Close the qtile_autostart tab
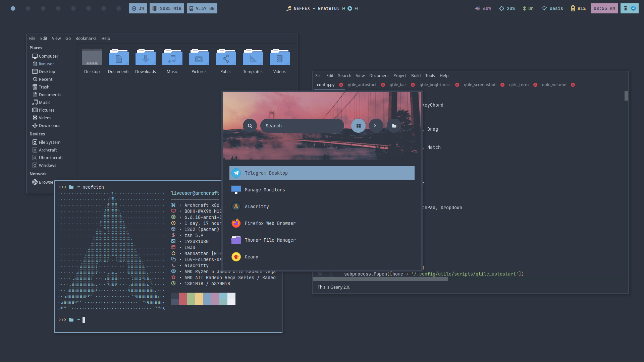This screenshot has width=644, height=362. (383, 85)
